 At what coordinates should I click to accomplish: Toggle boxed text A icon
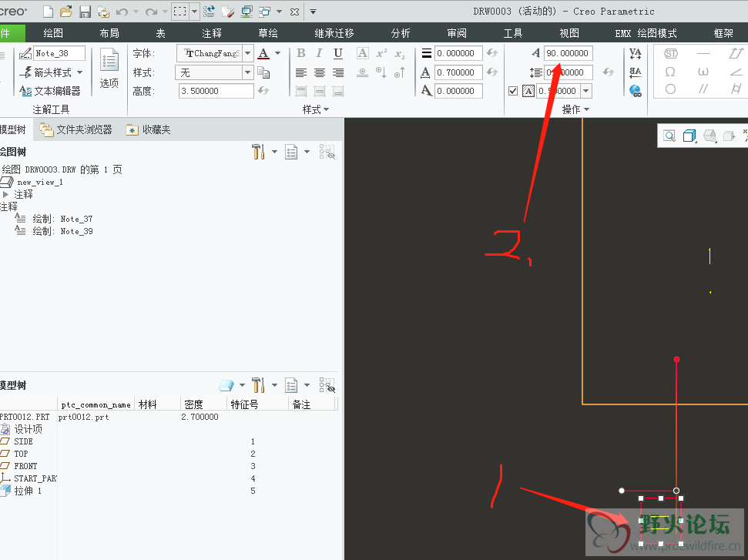pyautogui.click(x=363, y=53)
